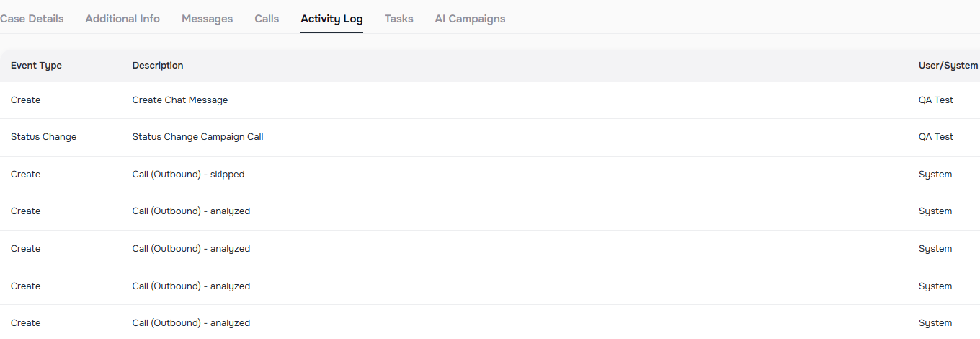Click QA Test in the Create Chat Message row

point(935,100)
